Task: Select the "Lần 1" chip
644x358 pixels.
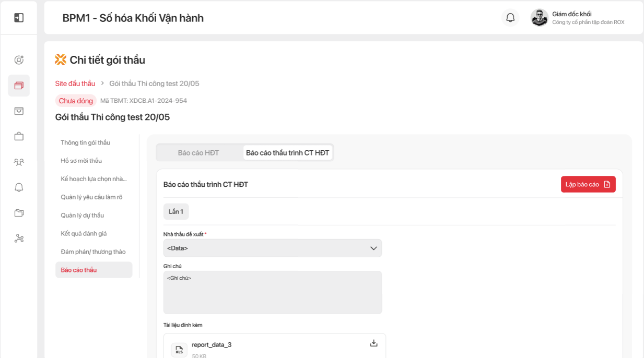Action: tap(176, 211)
